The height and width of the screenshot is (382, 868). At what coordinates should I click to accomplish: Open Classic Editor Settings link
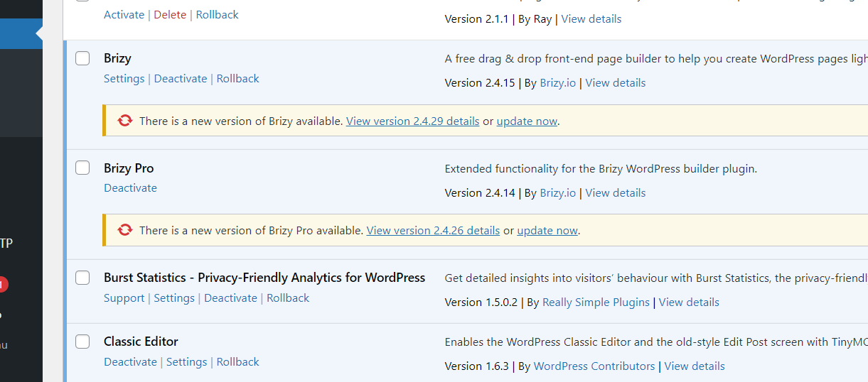click(x=187, y=362)
